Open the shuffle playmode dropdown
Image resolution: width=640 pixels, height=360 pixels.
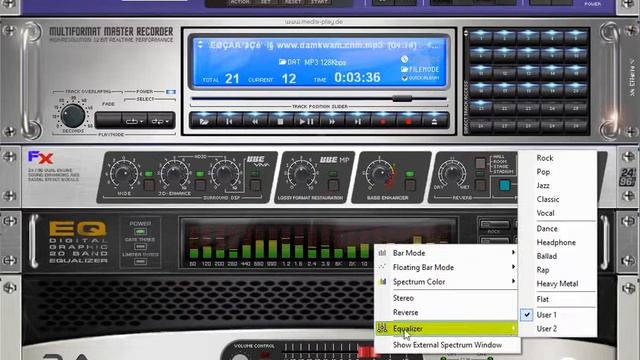161,121
